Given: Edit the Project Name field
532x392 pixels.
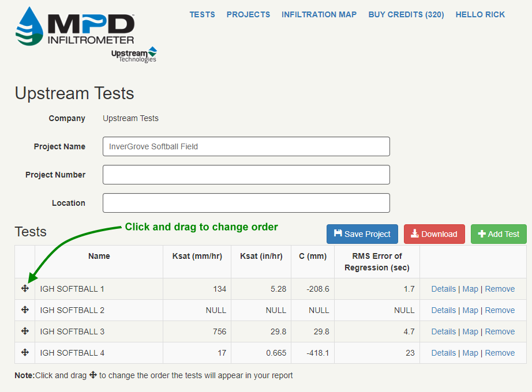Looking at the screenshot, I should coord(246,146).
